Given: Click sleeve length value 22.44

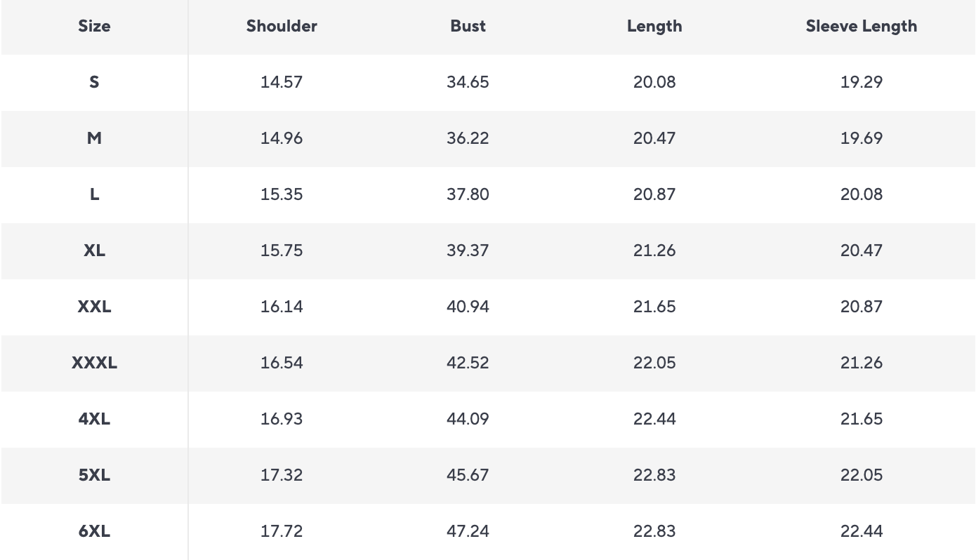Looking at the screenshot, I should (x=861, y=531).
